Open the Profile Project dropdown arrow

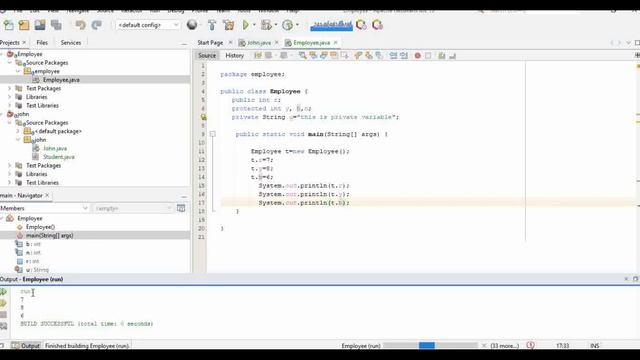pyautogui.click(x=297, y=25)
